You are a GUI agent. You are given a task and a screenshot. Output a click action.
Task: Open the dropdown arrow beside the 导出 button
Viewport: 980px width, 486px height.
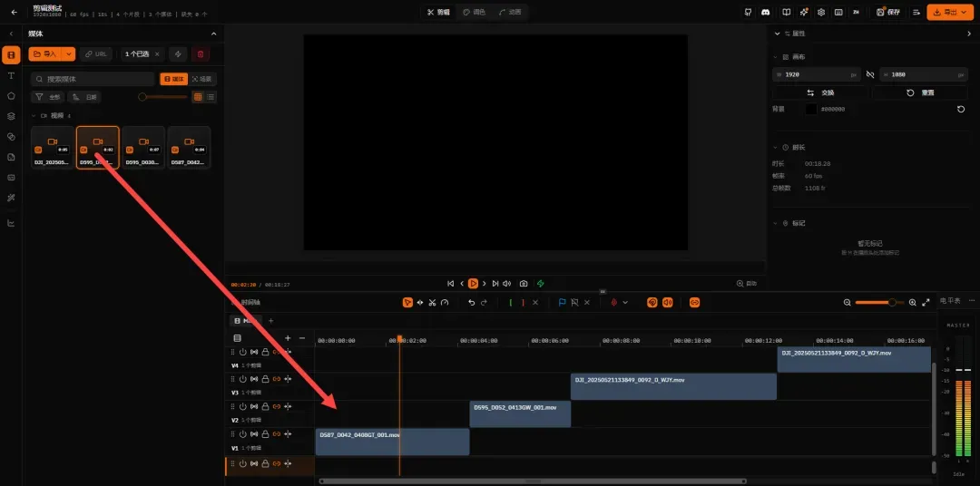coord(963,12)
